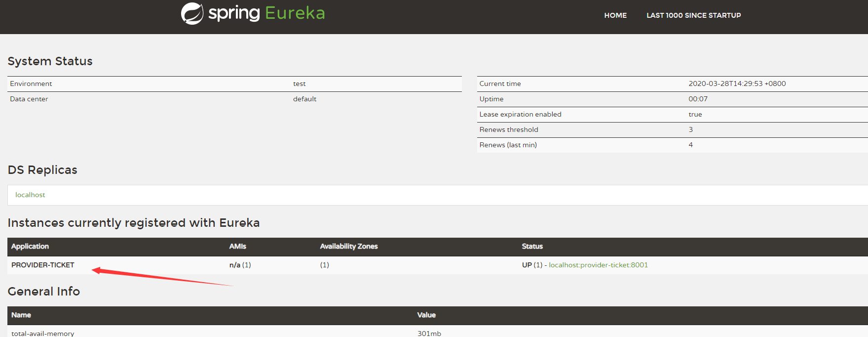Select the PROVIDER-TICKET application name
Screen dimensions: 868x337
[x=43, y=265]
